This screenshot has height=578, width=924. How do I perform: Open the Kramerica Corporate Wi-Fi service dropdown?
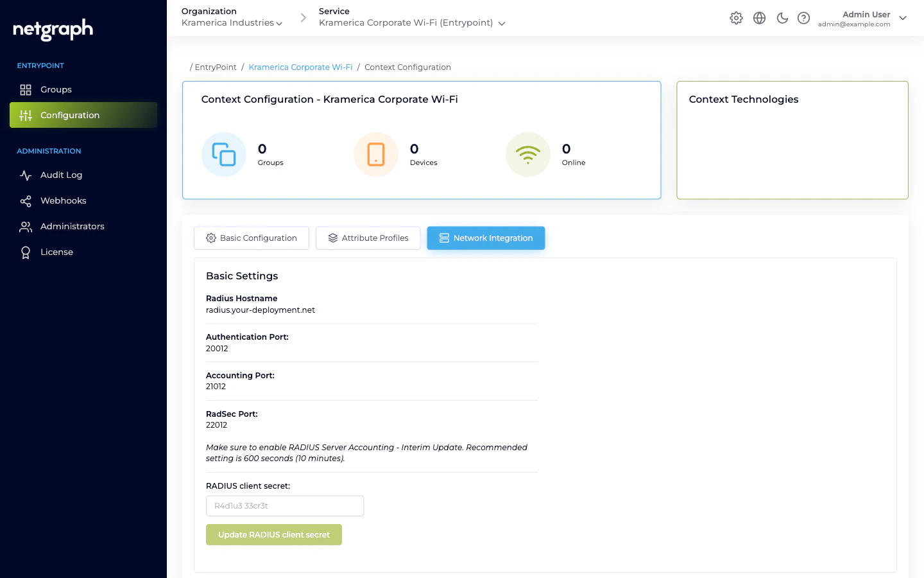[411, 22]
